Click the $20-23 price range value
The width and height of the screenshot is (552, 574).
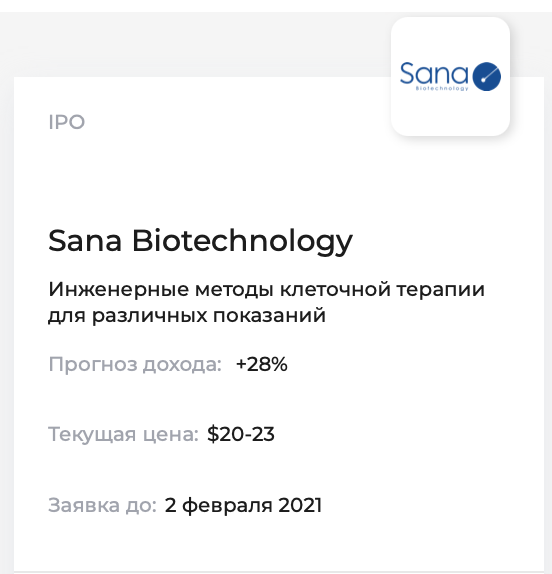pos(240,434)
